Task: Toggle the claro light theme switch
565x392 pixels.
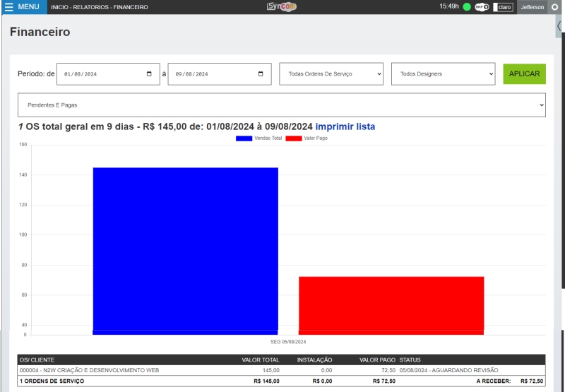Action: click(503, 7)
